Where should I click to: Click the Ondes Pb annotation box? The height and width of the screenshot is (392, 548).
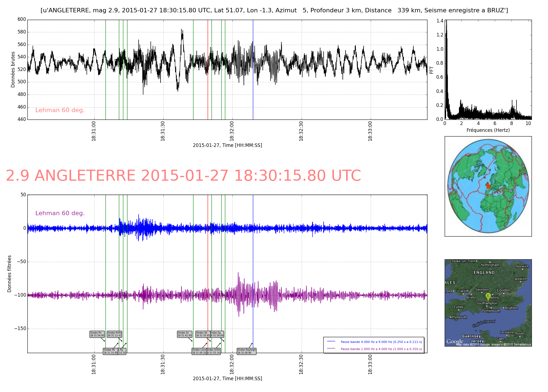[x=110, y=351]
